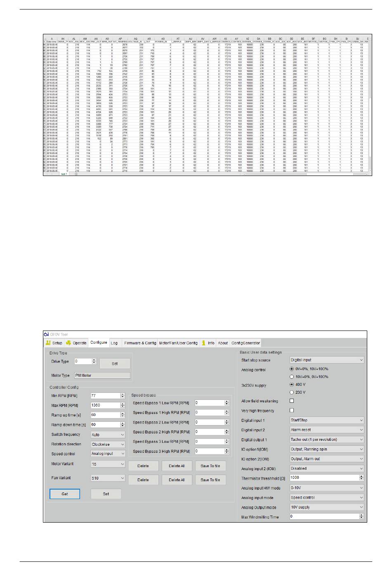Click the Get button in Controller Config
This screenshot has width=392, height=573.
(65, 494)
